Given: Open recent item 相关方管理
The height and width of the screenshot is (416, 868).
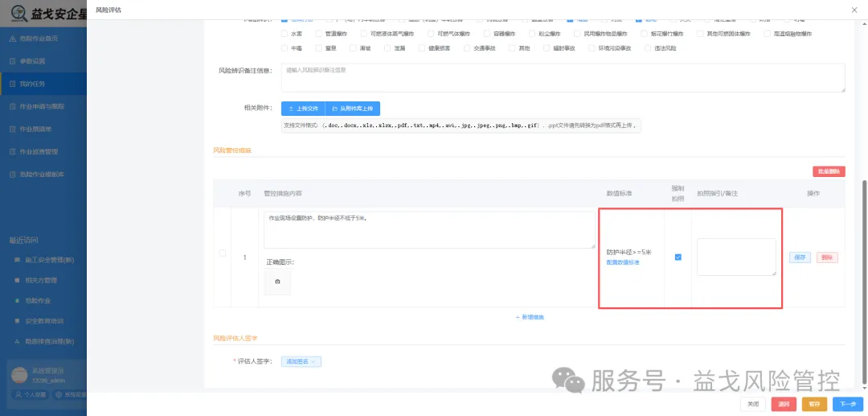Looking at the screenshot, I should click(x=36, y=280).
